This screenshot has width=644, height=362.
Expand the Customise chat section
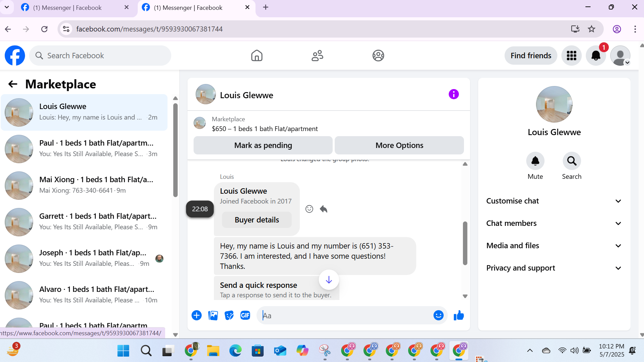click(554, 201)
